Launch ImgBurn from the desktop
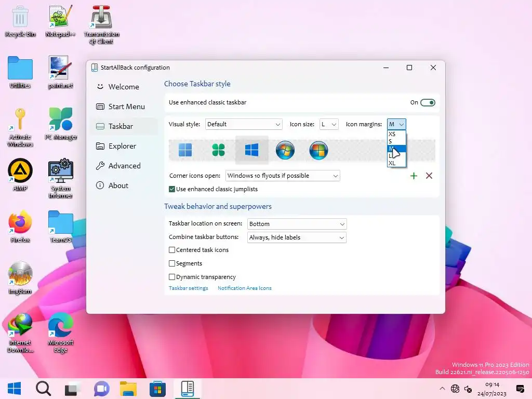 (20, 278)
